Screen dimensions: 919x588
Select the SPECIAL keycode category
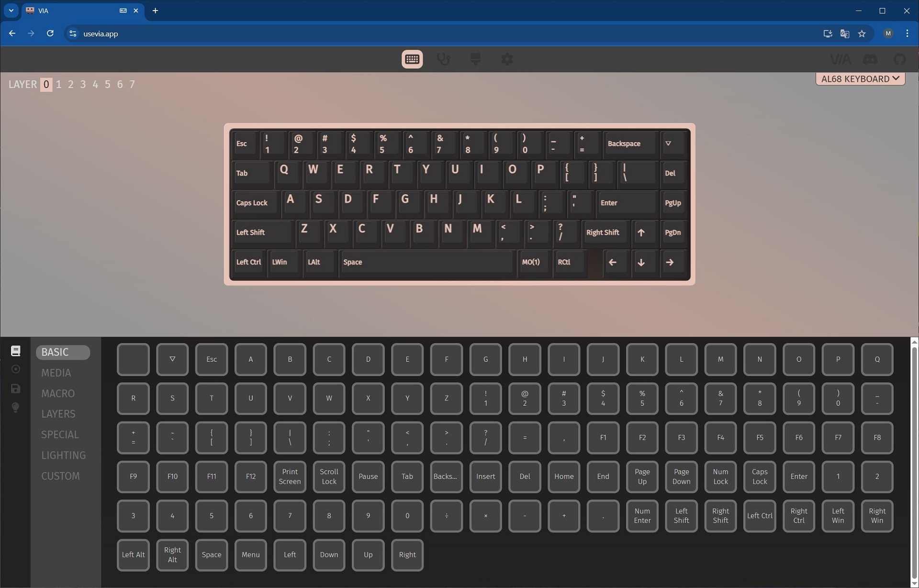click(x=60, y=434)
